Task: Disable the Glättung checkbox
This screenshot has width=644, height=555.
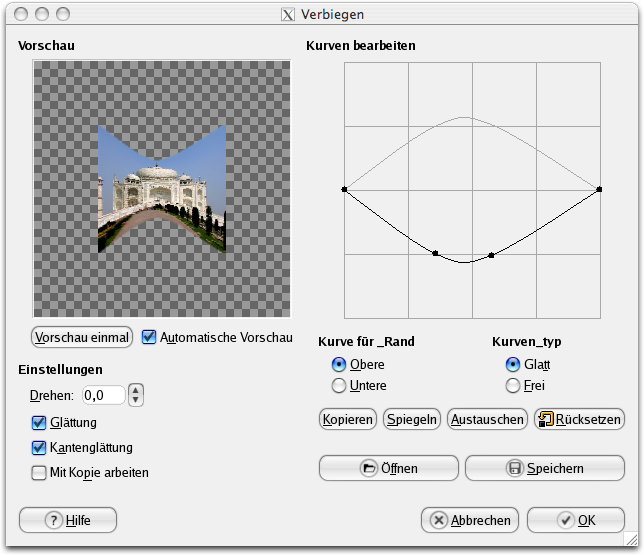Action: coord(40,423)
